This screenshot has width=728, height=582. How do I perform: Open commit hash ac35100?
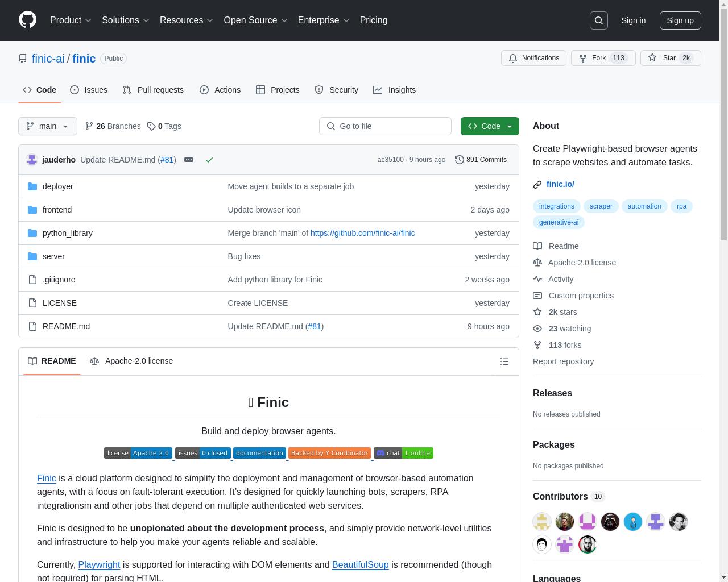click(390, 160)
